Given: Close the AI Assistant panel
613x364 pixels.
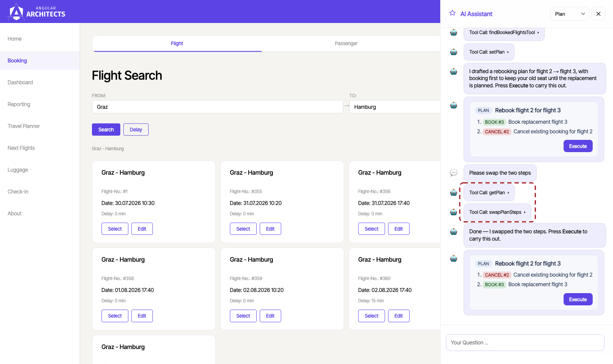Looking at the screenshot, I should pyautogui.click(x=598, y=14).
